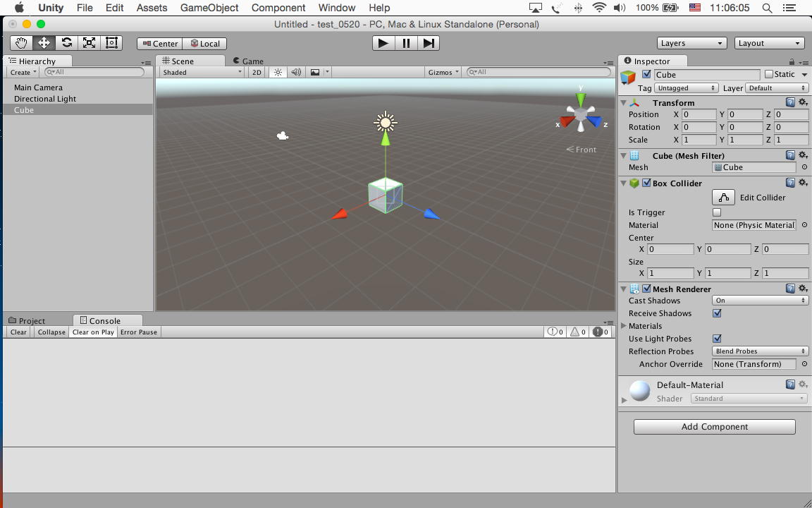
Task: Toggle scene audio speaker icon
Action: (296, 72)
